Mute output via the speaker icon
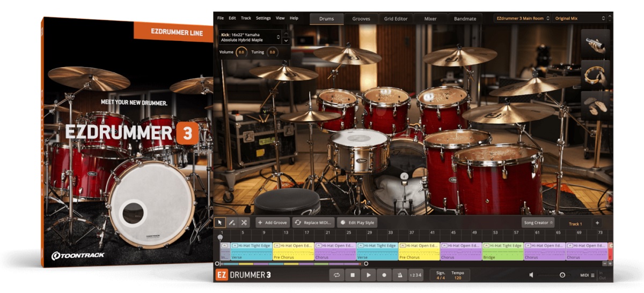Viewport: 644px width, 293px height. (x=531, y=275)
